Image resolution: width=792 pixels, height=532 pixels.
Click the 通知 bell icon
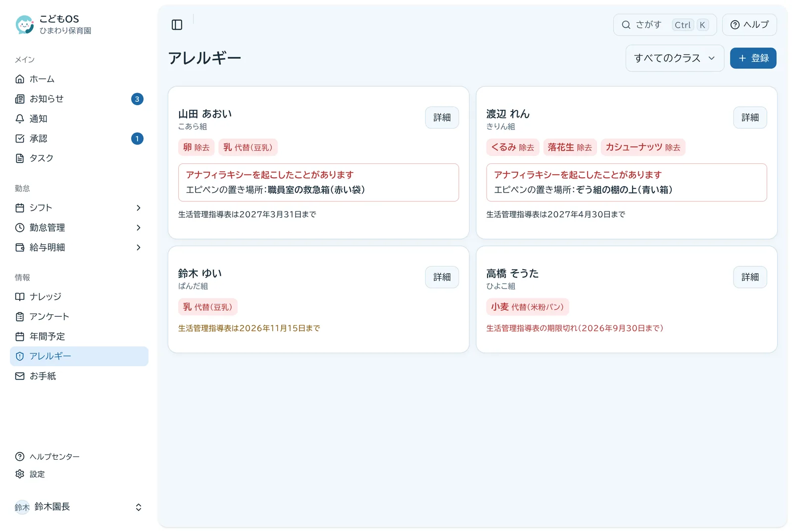[20, 119]
